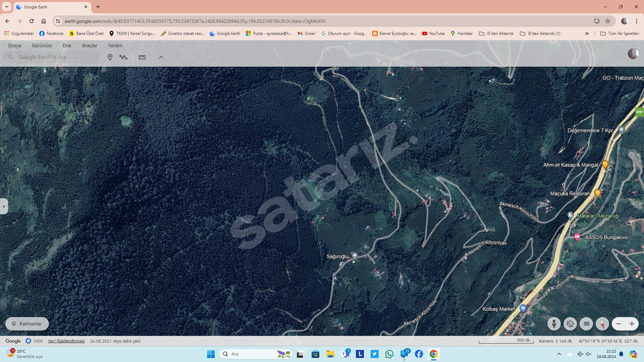Select Kolbaş Market map pin
Image resolution: width=644 pixels, height=362 pixels.
pyautogui.click(x=523, y=308)
